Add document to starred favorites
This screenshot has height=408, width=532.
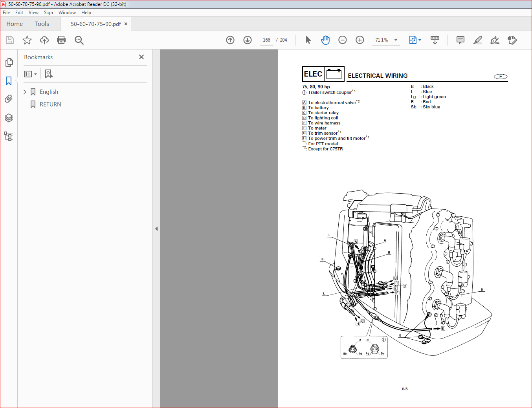point(27,40)
